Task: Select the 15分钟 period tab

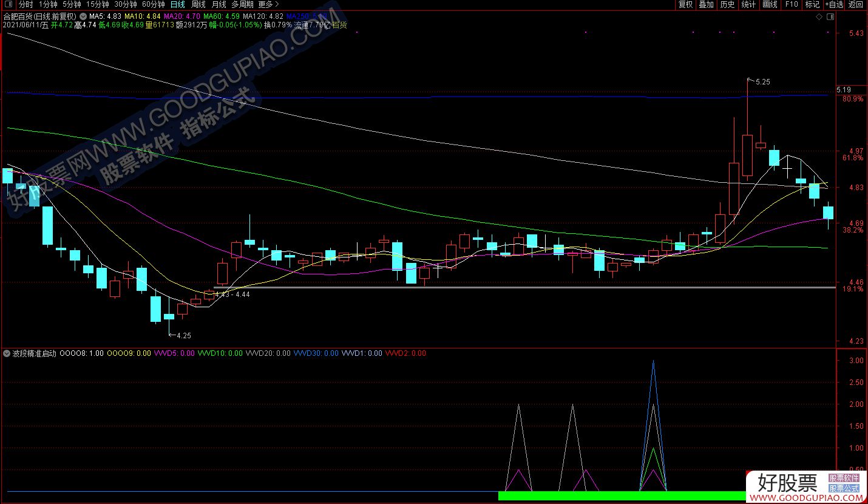Action: point(98,4)
